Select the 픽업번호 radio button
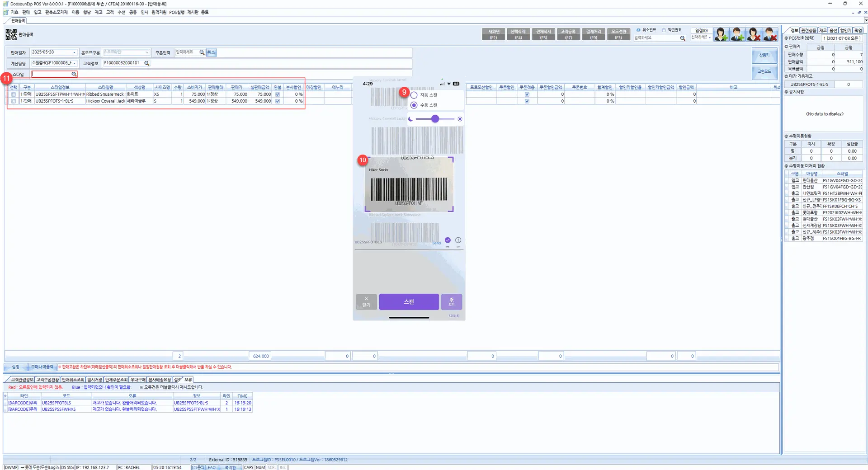 [664, 30]
